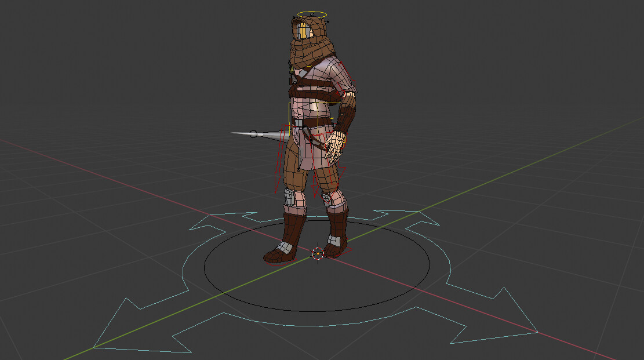Click the 3D cursor crosshair at the origin
The image size is (644, 360).
click(318, 253)
